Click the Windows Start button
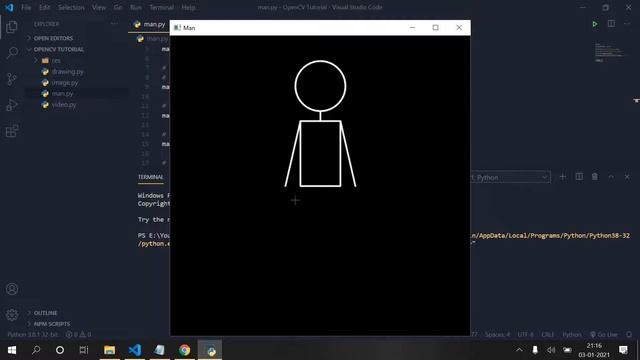640x360 pixels. [12, 350]
